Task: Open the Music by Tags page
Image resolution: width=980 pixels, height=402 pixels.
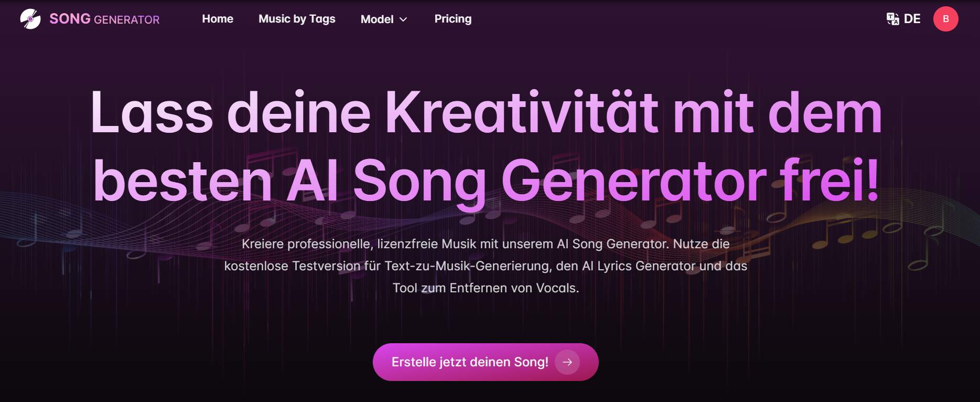Action: [297, 19]
